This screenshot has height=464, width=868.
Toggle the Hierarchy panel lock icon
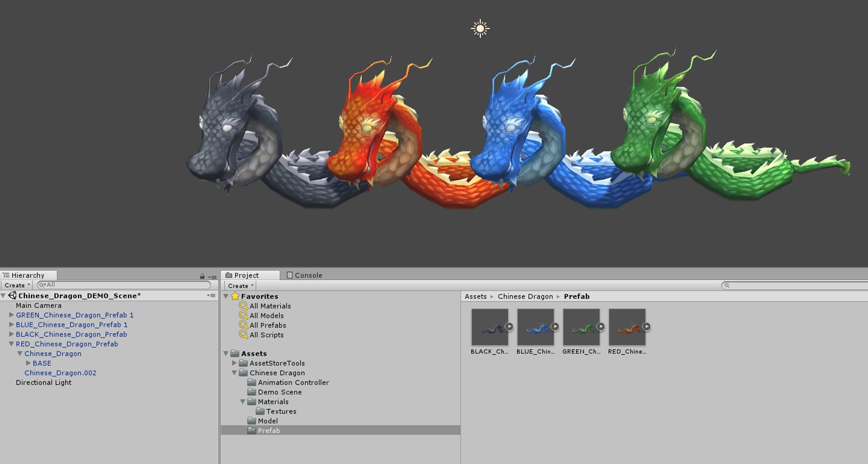(x=202, y=277)
